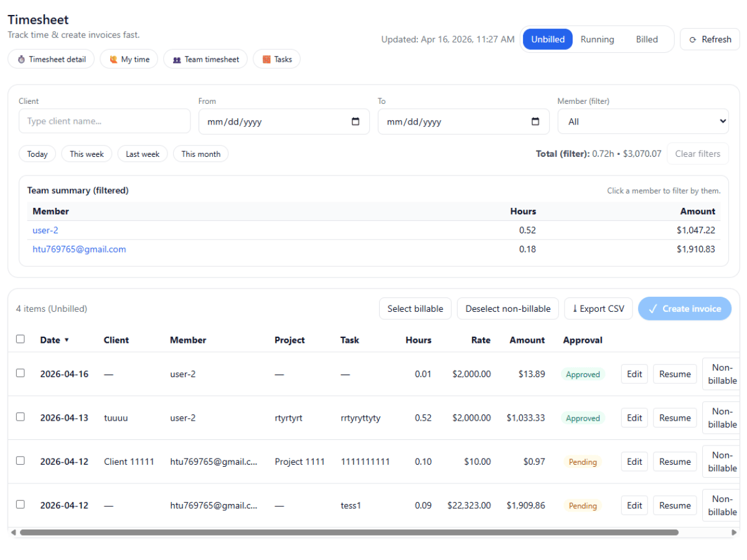Click the horizontal scrollbar under the table

[x=349, y=533]
